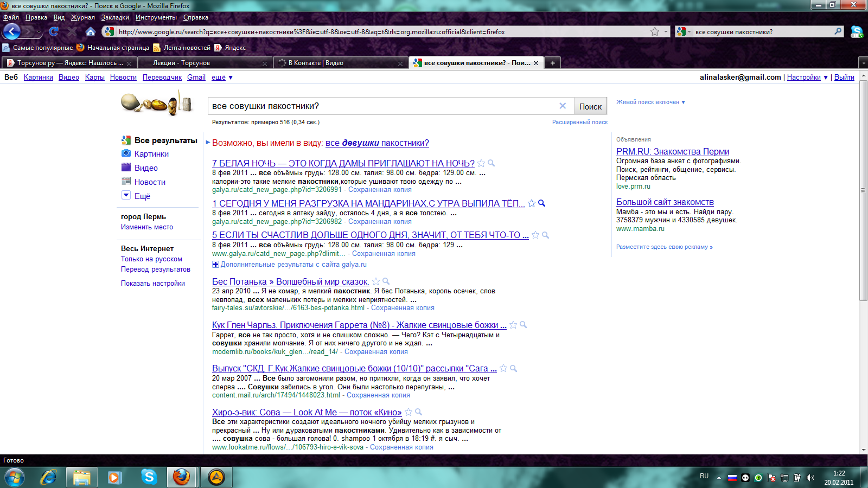Open the bookmark star dropdown arrow in URL bar
This screenshot has height=488, width=868.
(666, 31)
